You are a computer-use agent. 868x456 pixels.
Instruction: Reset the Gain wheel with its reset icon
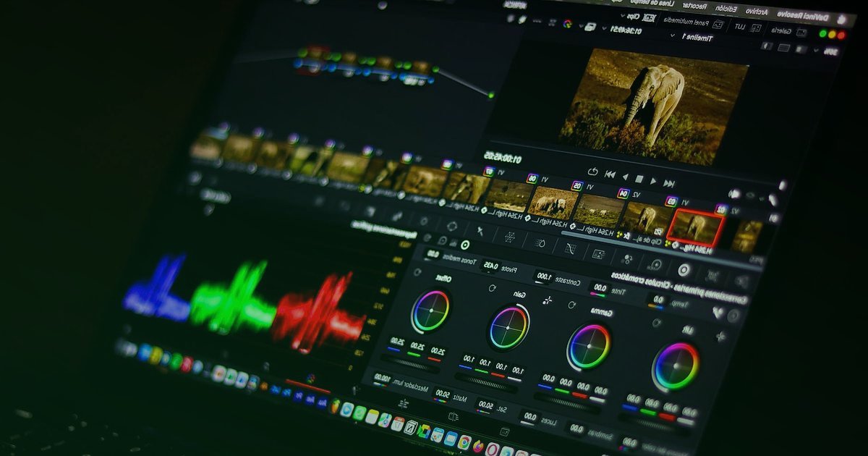[x=493, y=288]
